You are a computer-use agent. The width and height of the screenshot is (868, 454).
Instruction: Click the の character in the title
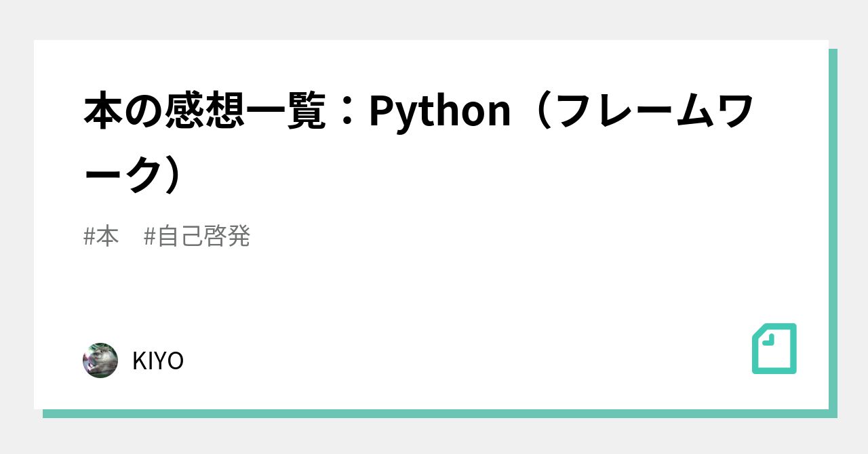(143, 112)
